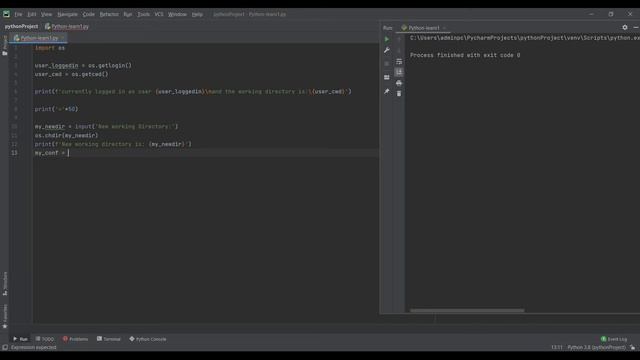Screen dimensions: 640x360
Task: Click the down-arrow icon in Run console toolbar
Action: pos(399,51)
